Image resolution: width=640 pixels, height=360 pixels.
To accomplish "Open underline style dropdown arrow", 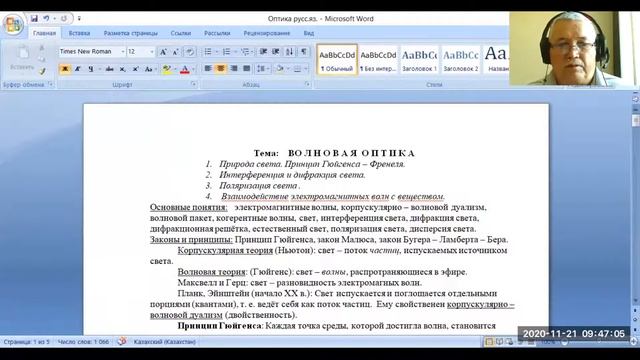I will coord(99,69).
